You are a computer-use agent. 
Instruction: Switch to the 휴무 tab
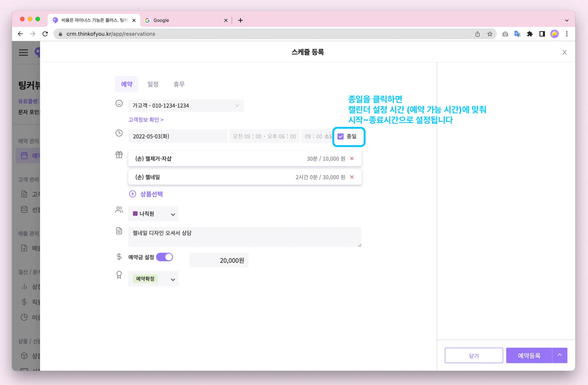179,84
